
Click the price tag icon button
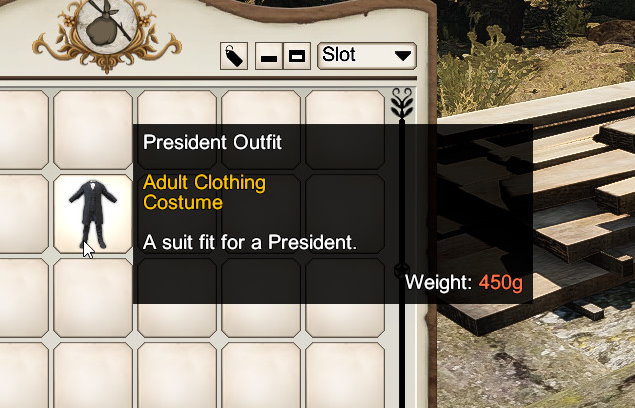(x=234, y=56)
